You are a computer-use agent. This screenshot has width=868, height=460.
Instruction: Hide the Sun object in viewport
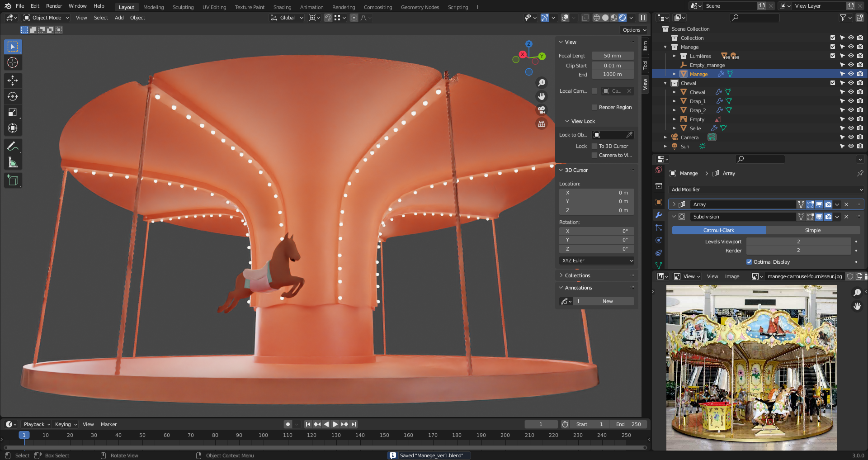coord(851,147)
